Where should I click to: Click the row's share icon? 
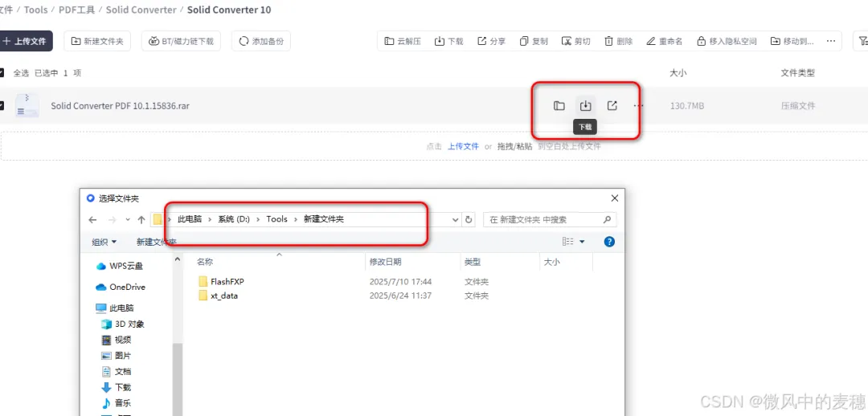[x=612, y=106]
